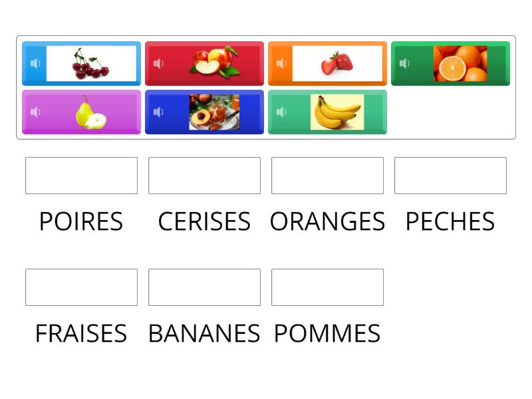This screenshot has width=532, height=399.
Task: Play audio on the strawberry card
Action: point(281,63)
